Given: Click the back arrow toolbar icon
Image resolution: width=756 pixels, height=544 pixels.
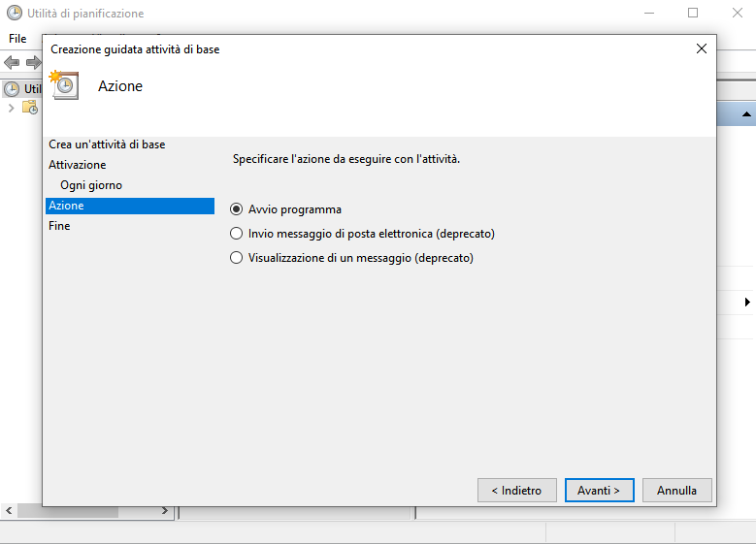Looking at the screenshot, I should click(12, 62).
